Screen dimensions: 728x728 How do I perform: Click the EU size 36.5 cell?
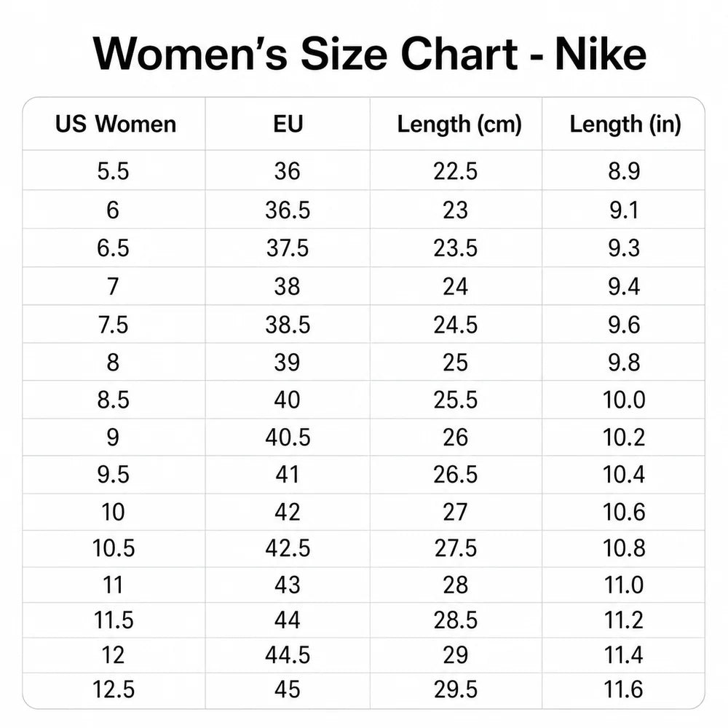tap(288, 210)
